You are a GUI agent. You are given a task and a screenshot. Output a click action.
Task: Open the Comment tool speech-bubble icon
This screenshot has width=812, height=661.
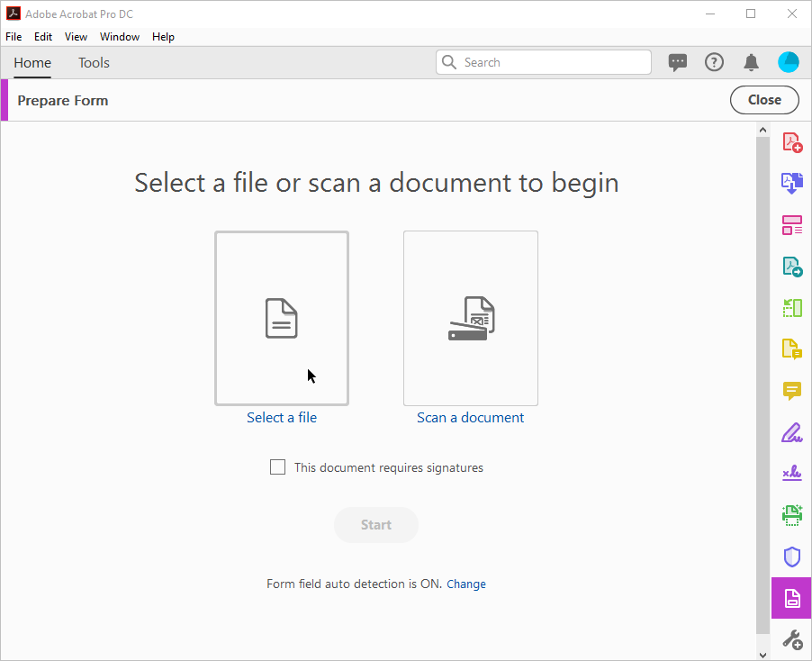coord(792,391)
